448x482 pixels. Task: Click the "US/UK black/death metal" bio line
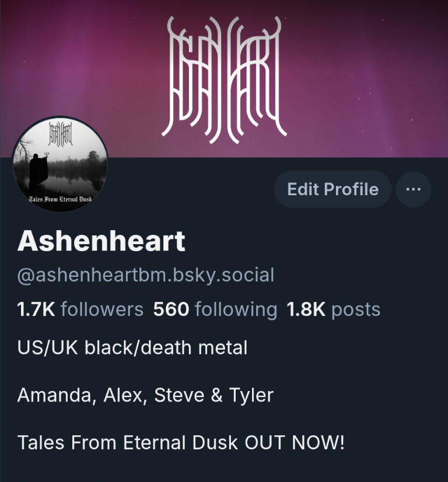[132, 348]
